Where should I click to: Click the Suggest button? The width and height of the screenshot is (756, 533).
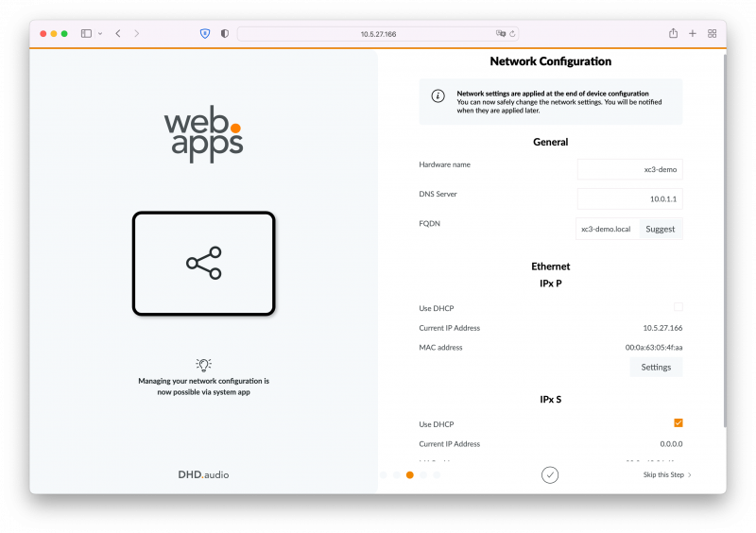click(x=660, y=229)
